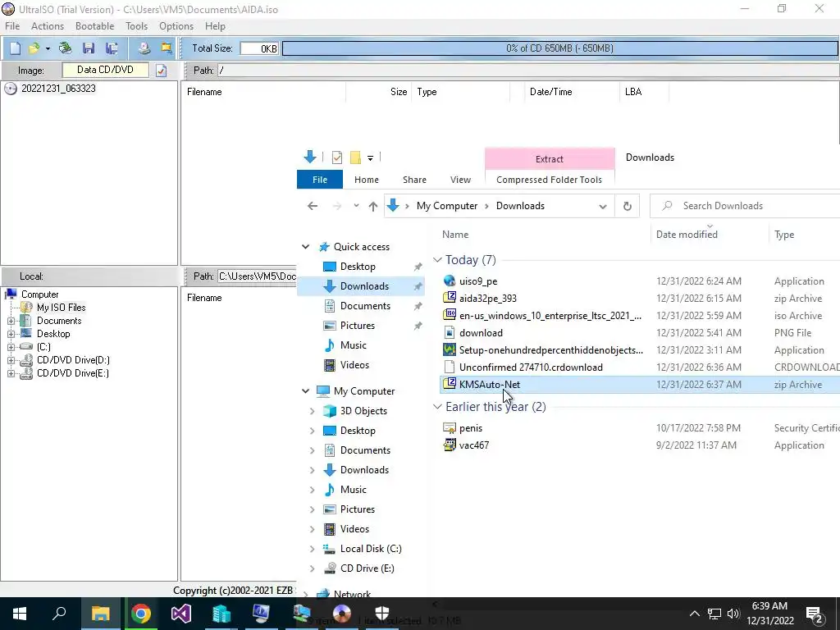Expand CD/DVD Drive(E:) node in UltraISO
Image resolution: width=840 pixels, height=630 pixels.
pos(11,373)
